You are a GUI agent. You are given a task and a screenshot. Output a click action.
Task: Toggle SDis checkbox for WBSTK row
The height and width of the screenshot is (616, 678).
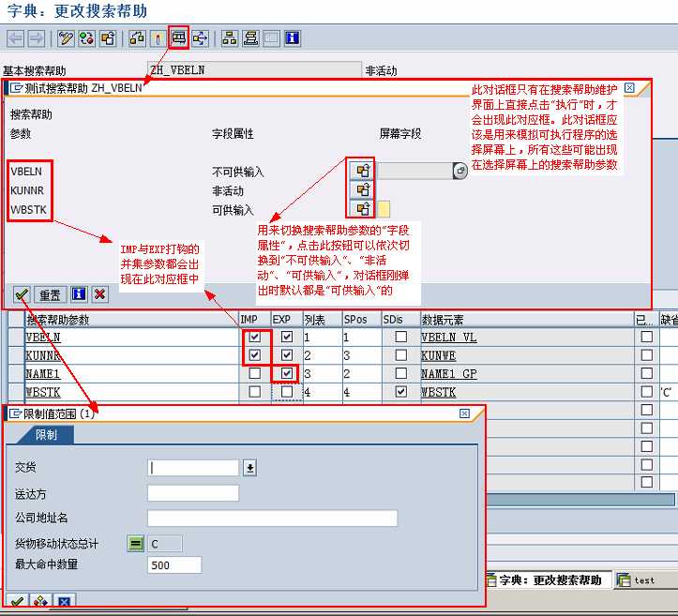(x=400, y=392)
